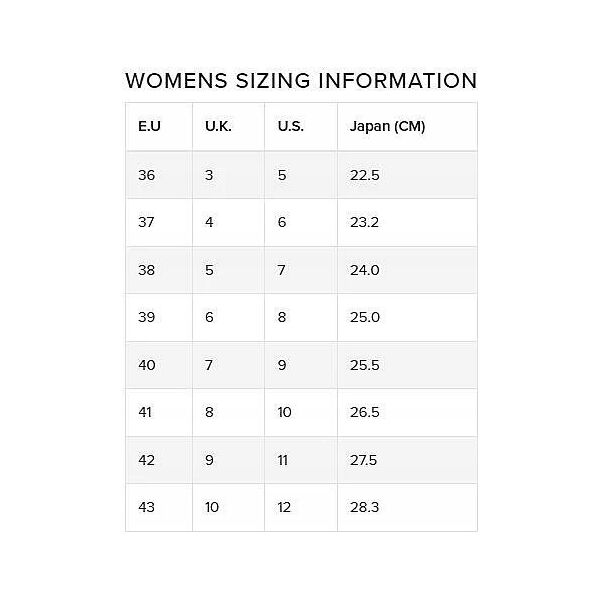This screenshot has width=600, height=600.
Task: Click the 25.5 Japan value
Action: pos(364,365)
